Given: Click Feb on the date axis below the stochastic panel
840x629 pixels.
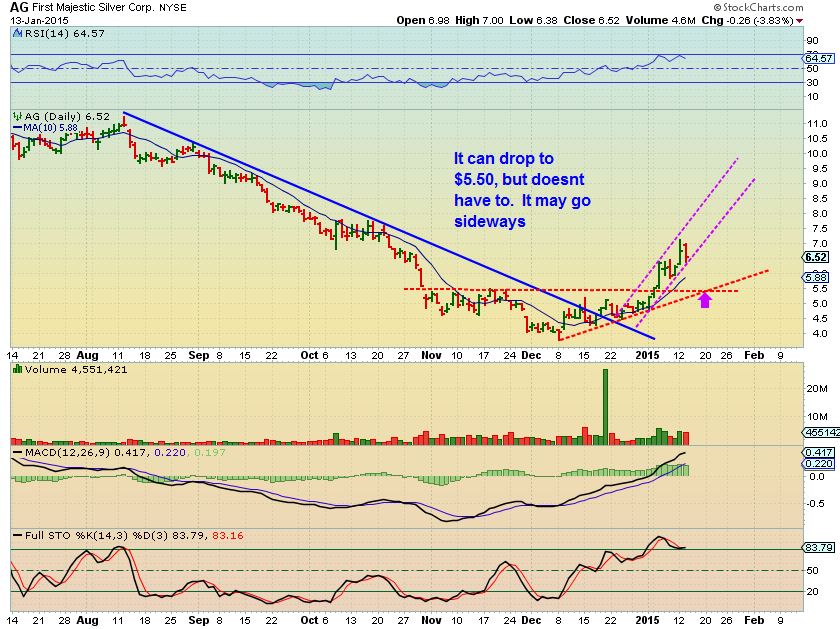Looking at the screenshot, I should 754,620.
